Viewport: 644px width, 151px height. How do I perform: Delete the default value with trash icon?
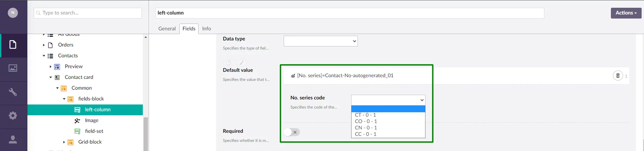point(618,76)
